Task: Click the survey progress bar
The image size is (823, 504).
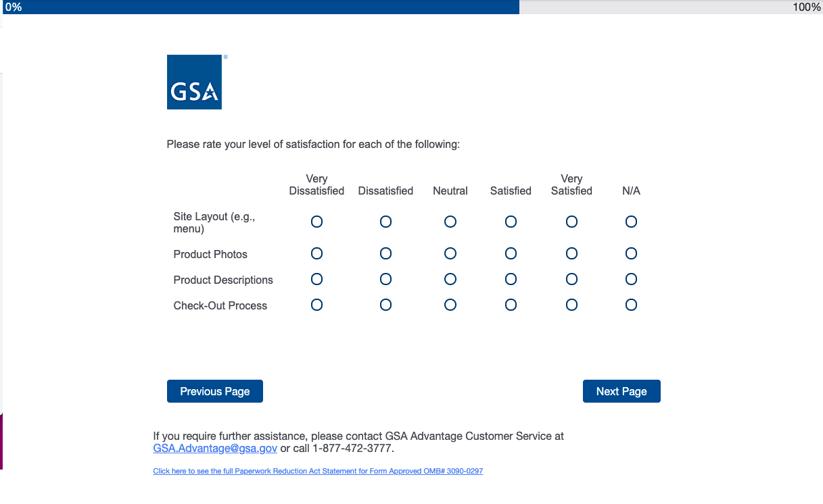Action: [x=411, y=7]
